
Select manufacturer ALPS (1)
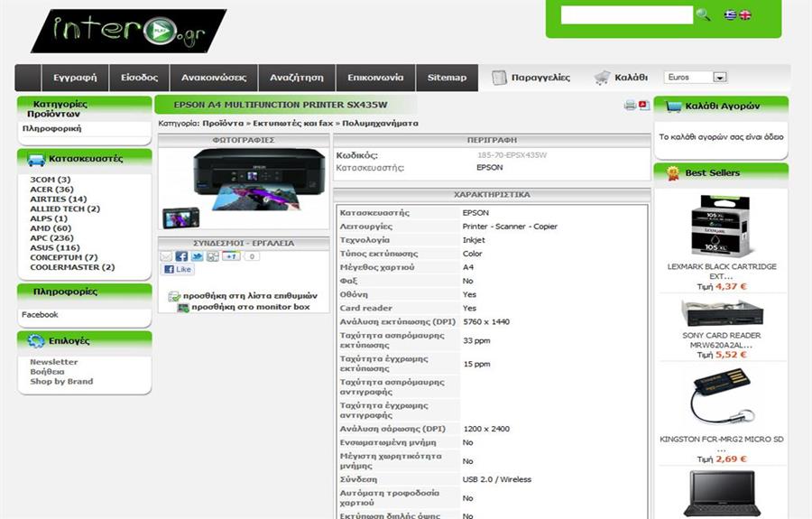click(49, 219)
